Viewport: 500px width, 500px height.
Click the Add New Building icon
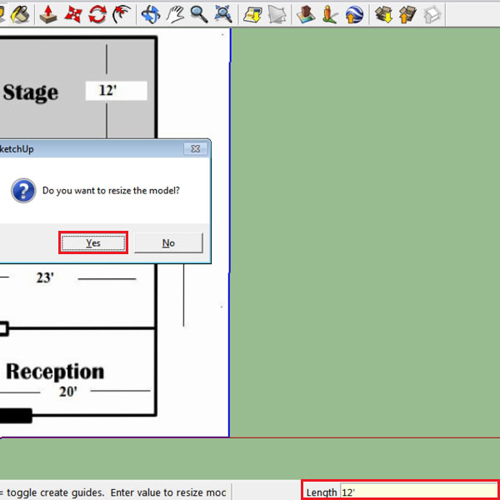[x=306, y=14]
